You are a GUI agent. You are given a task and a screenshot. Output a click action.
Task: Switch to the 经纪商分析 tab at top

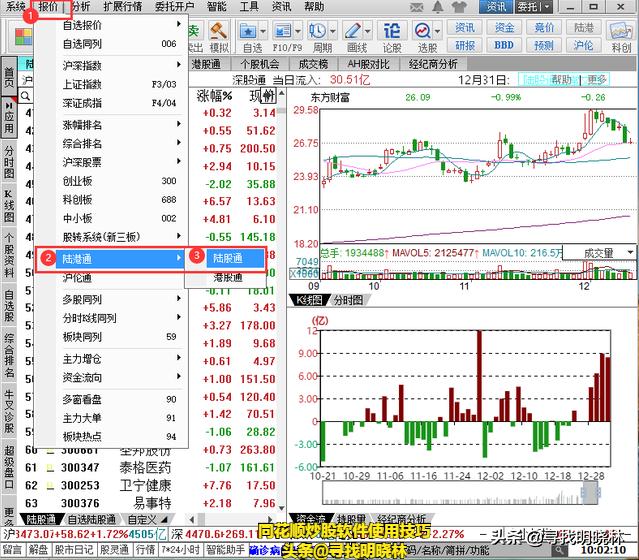click(433, 64)
